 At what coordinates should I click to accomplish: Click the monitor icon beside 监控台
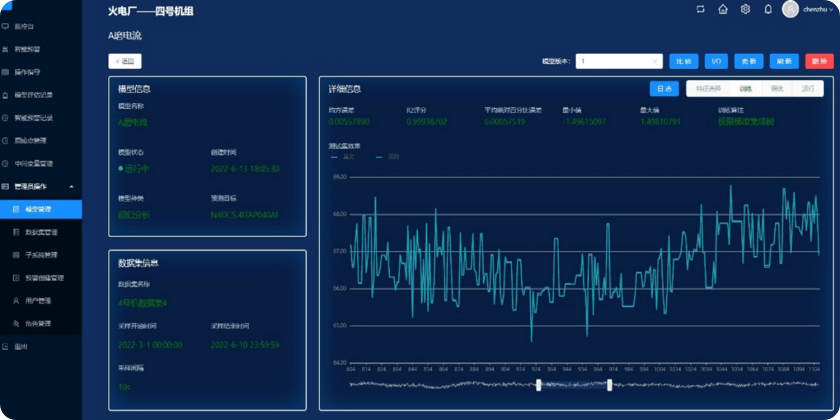click(x=5, y=26)
